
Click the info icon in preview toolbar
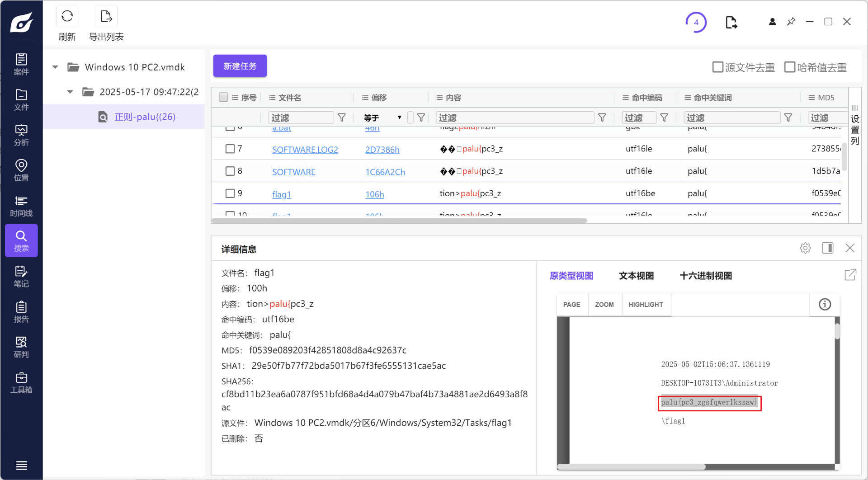click(825, 305)
